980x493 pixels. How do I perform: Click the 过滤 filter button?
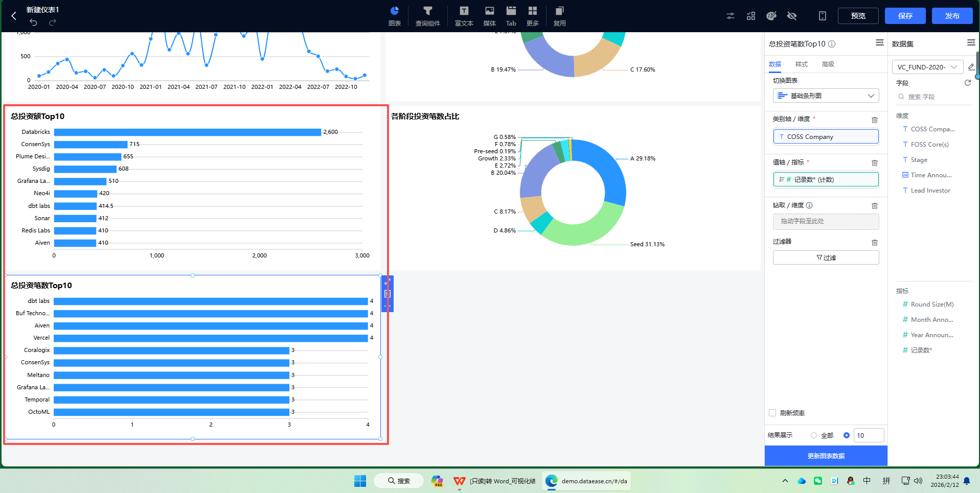(826, 257)
